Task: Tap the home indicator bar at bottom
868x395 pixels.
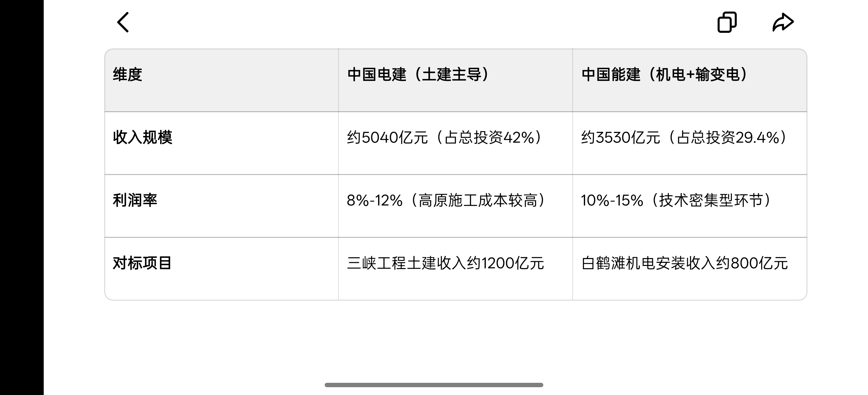Action: tap(434, 385)
